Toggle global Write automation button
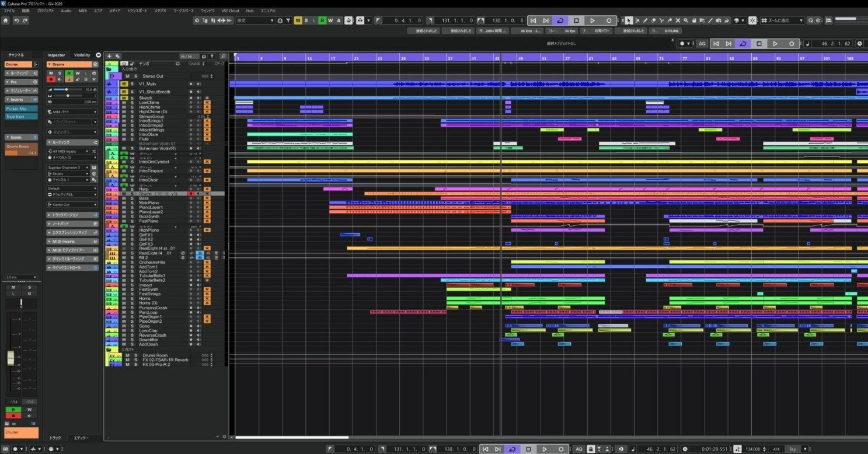 coord(330,20)
